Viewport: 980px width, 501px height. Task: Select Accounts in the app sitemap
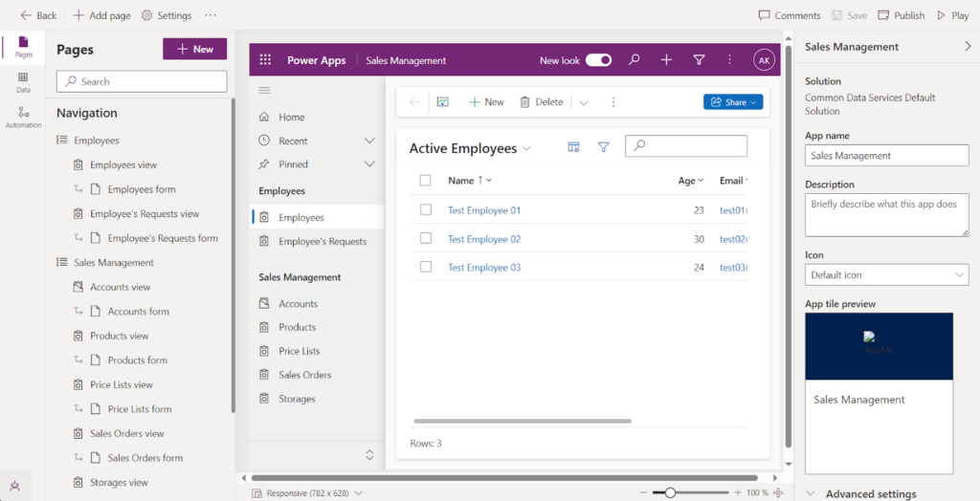pos(298,304)
